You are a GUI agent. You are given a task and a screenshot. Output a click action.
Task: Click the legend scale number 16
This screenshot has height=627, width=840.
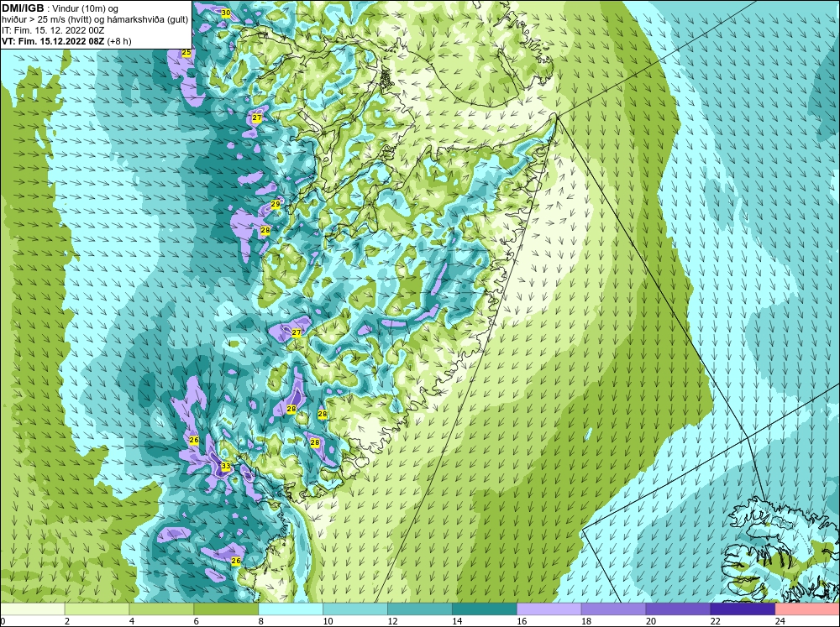pos(522,621)
